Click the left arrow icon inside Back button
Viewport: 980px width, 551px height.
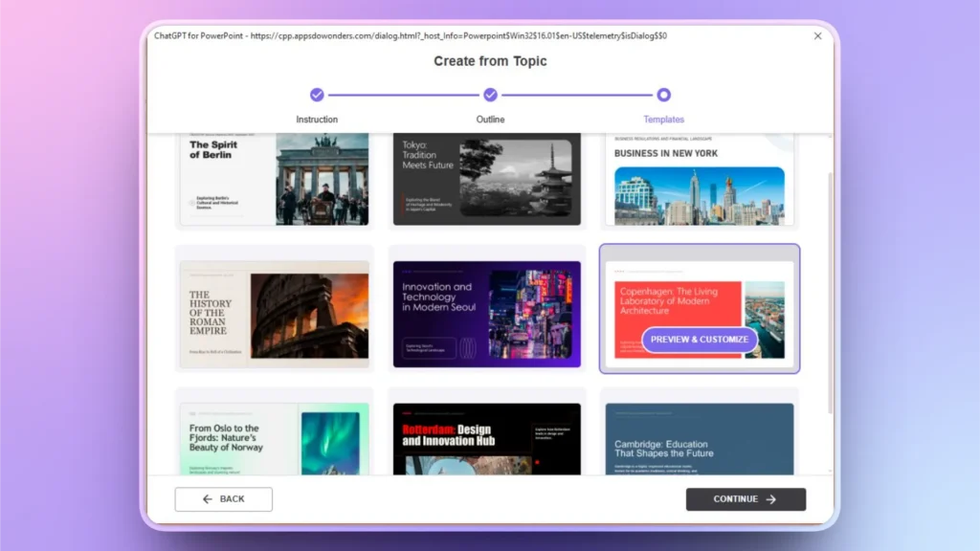point(209,498)
